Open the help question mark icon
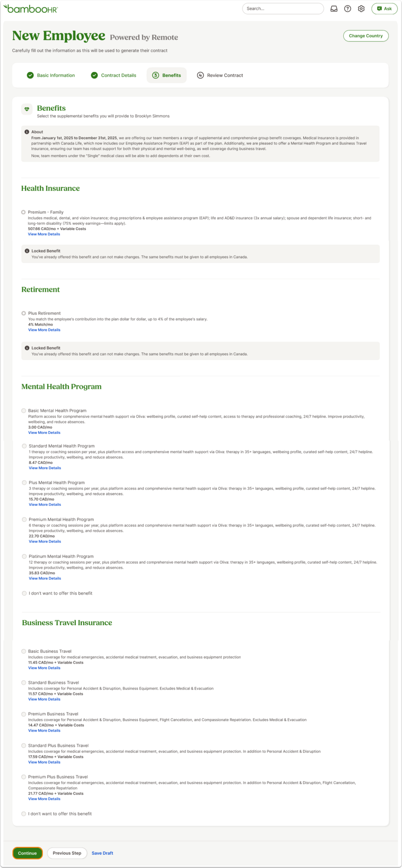The width and height of the screenshot is (402, 868). pos(347,8)
